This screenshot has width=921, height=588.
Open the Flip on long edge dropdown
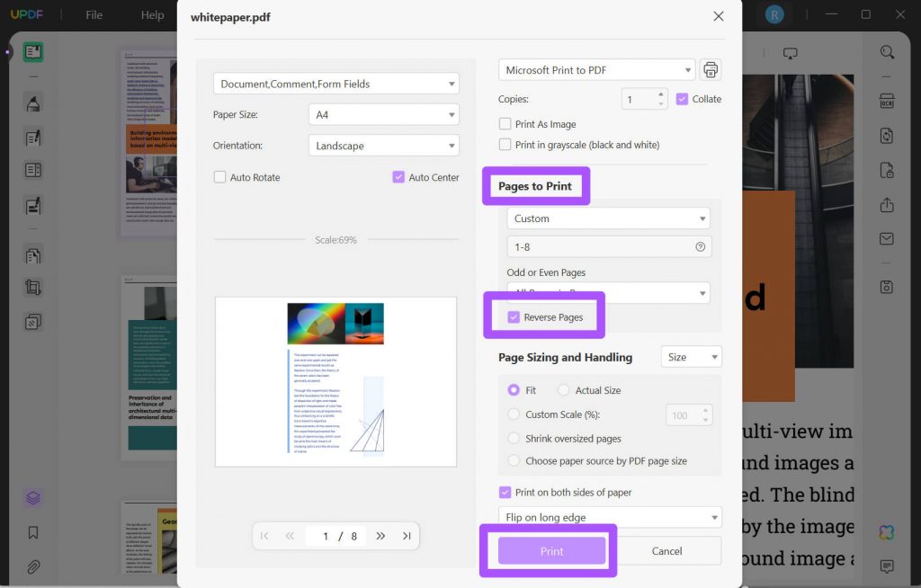point(609,517)
